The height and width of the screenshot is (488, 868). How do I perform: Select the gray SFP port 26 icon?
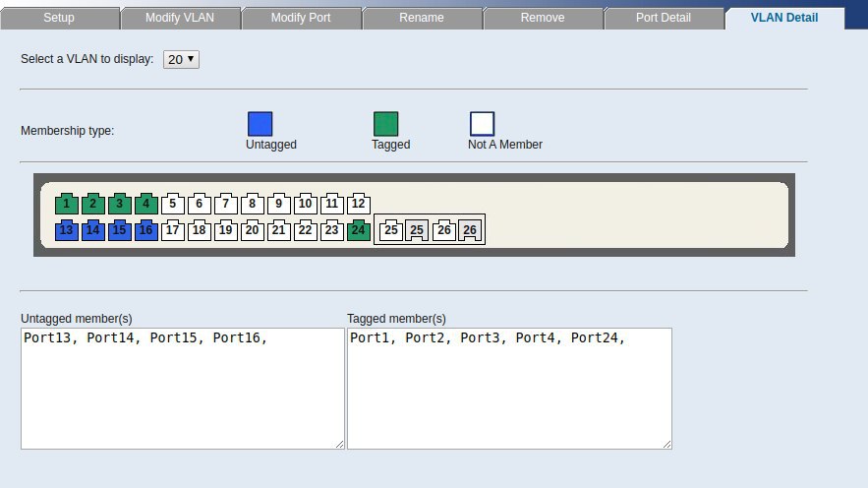470,230
